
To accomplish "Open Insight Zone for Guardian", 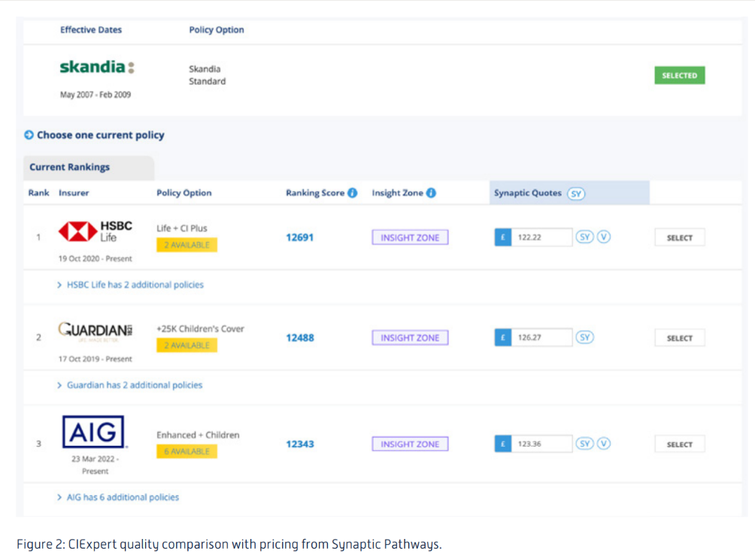I will pos(410,338).
